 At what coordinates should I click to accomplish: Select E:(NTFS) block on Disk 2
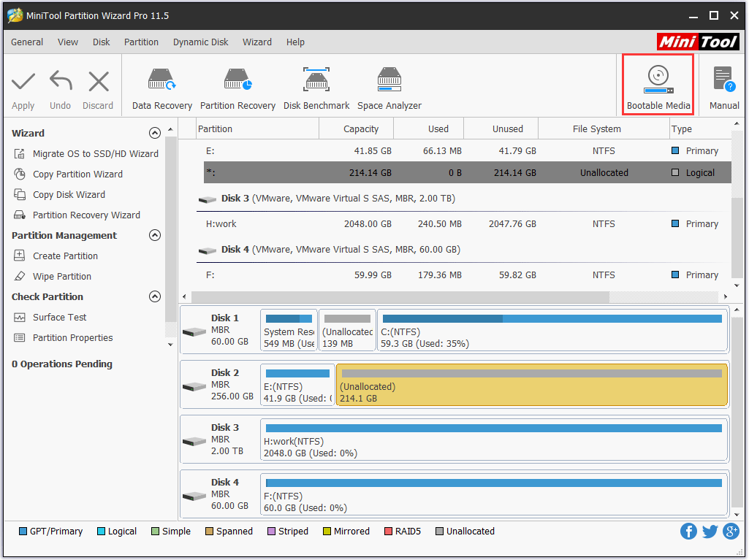(x=297, y=386)
